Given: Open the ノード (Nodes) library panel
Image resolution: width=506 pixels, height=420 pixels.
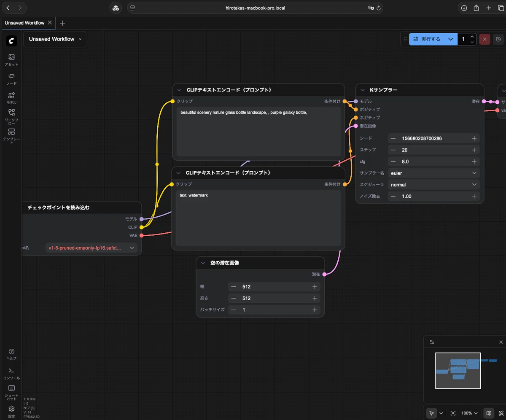Looking at the screenshot, I should tap(11, 79).
